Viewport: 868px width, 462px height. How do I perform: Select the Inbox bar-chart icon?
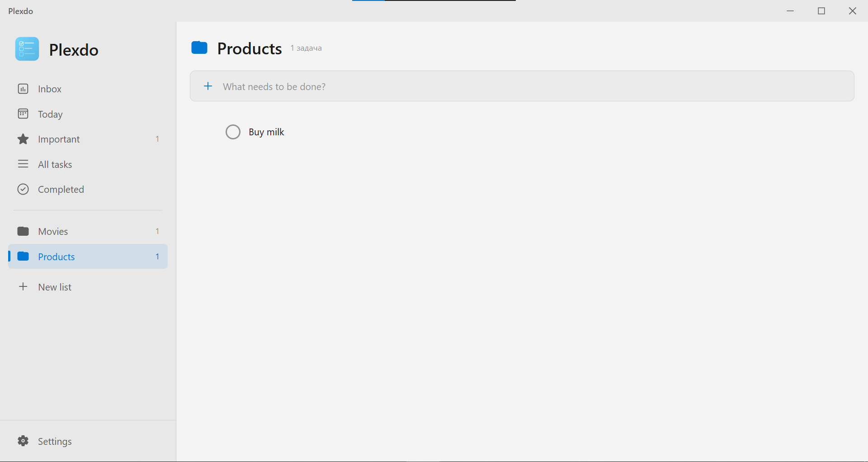click(23, 89)
